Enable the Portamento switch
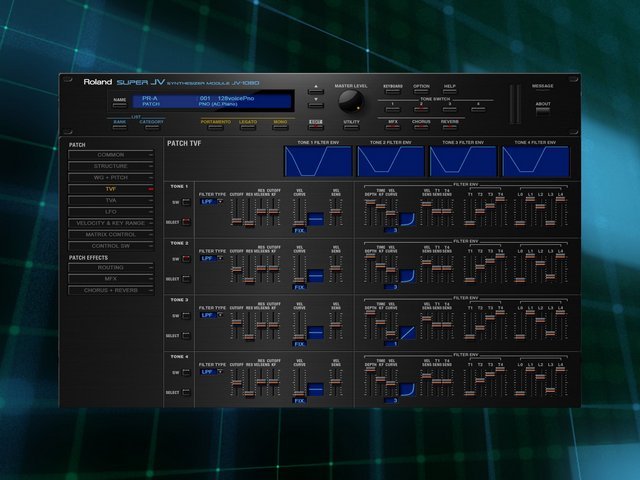This screenshot has height=480, width=640. pyautogui.click(x=215, y=127)
